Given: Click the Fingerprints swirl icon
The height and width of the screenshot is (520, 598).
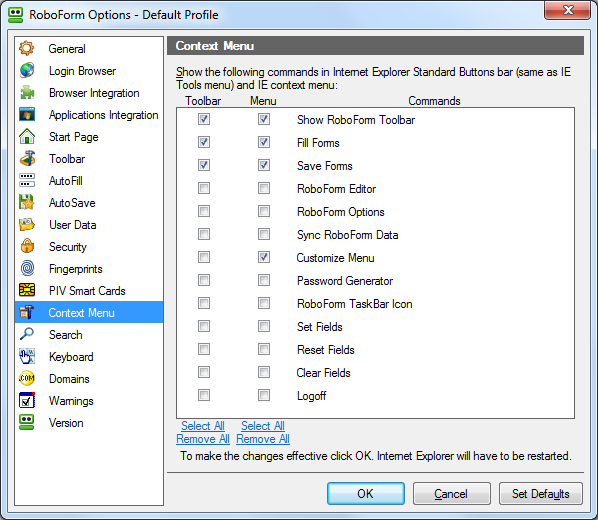Looking at the screenshot, I should 27,269.
